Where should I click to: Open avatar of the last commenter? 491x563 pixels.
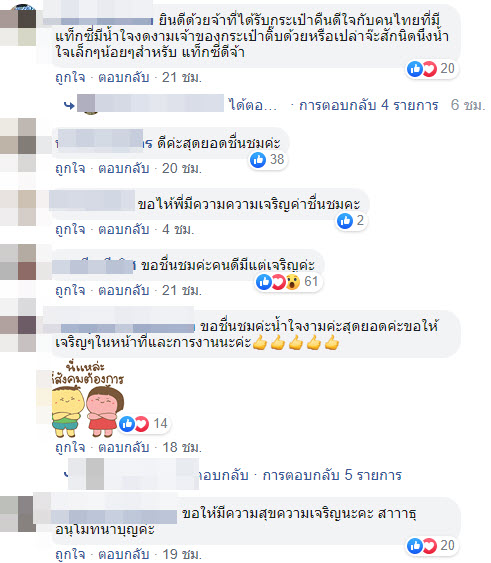pyautogui.click(x=18, y=514)
